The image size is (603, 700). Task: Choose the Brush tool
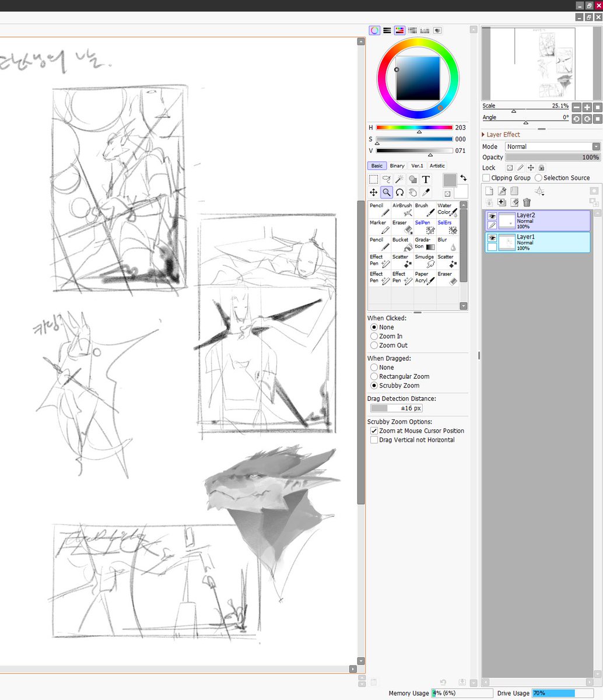coord(425,209)
